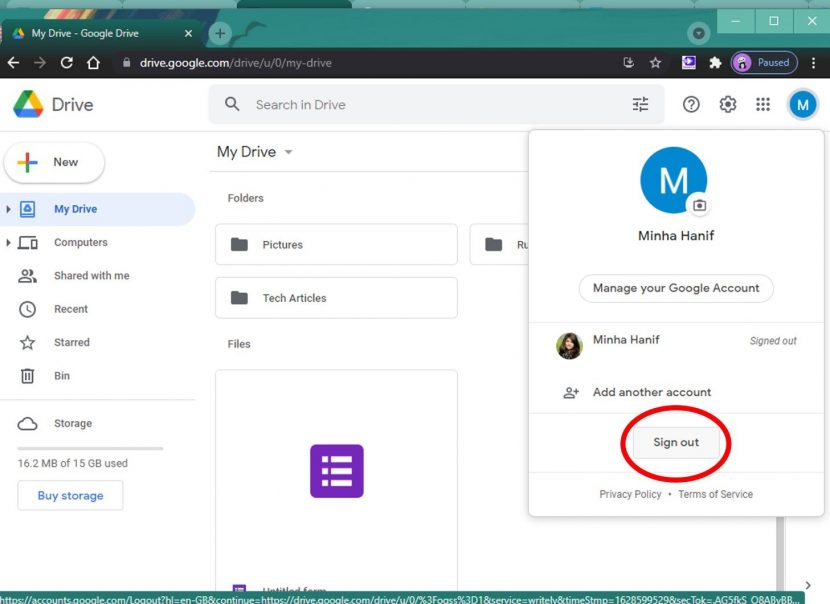Image resolution: width=830 pixels, height=604 pixels.
Task: Open Privacy Policy link
Action: pos(630,494)
